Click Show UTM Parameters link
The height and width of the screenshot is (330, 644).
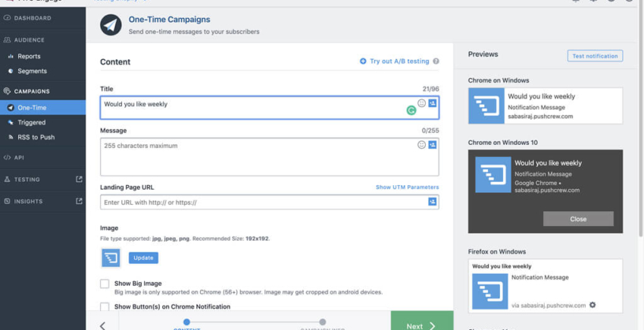tap(407, 187)
